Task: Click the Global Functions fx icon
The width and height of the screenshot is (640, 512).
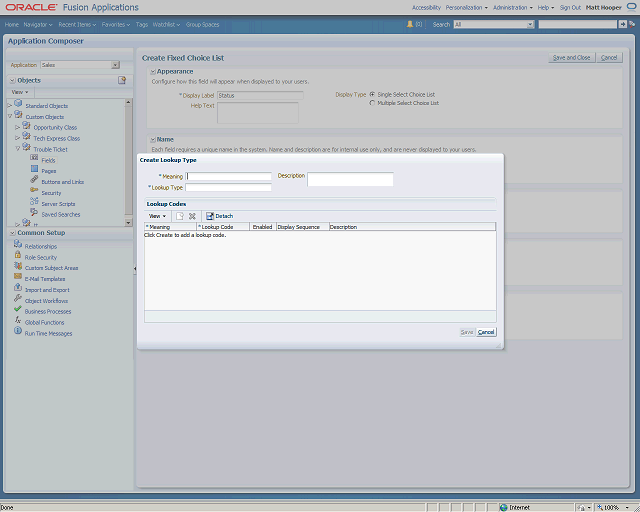Action: [18, 320]
